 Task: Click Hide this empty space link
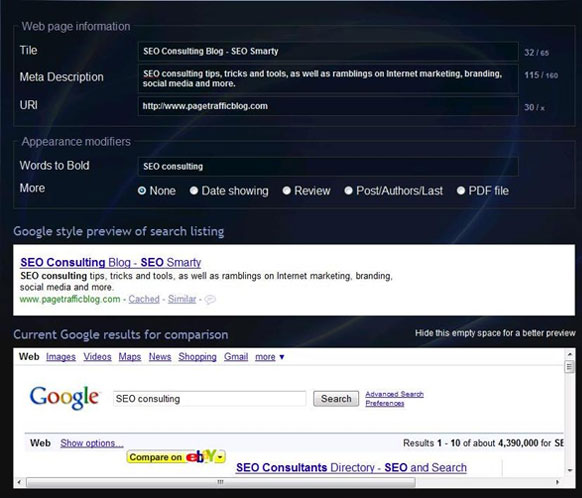pyautogui.click(x=495, y=333)
